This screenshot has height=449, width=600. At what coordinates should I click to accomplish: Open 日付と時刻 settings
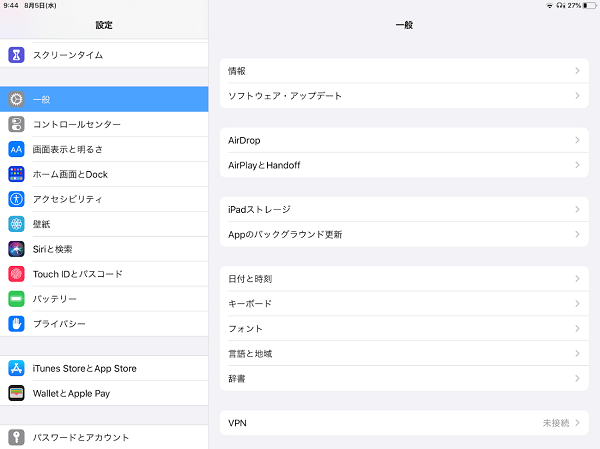pyautogui.click(x=404, y=279)
